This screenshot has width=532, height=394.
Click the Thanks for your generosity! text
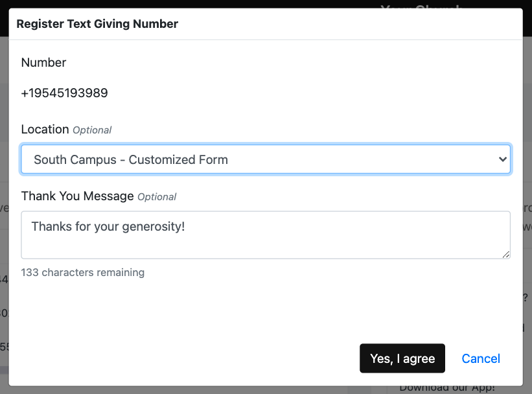tap(108, 227)
